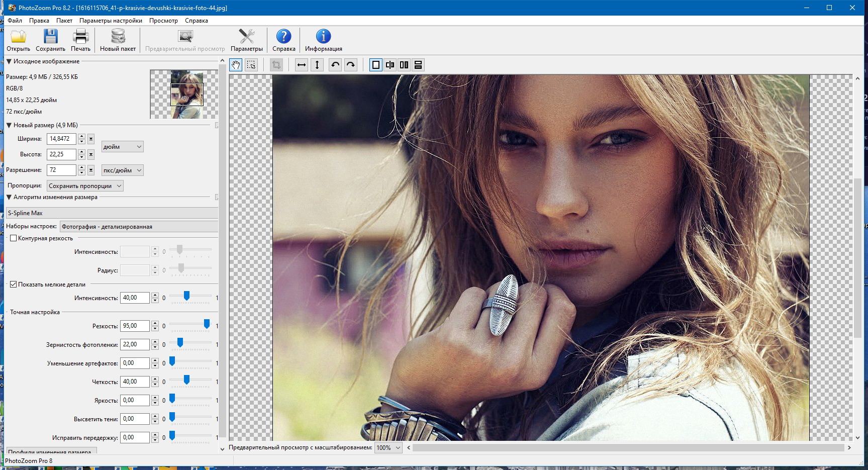Image resolution: width=868 pixels, height=470 pixels.
Task: Click the Высветить тени value field
Action: [x=135, y=419]
